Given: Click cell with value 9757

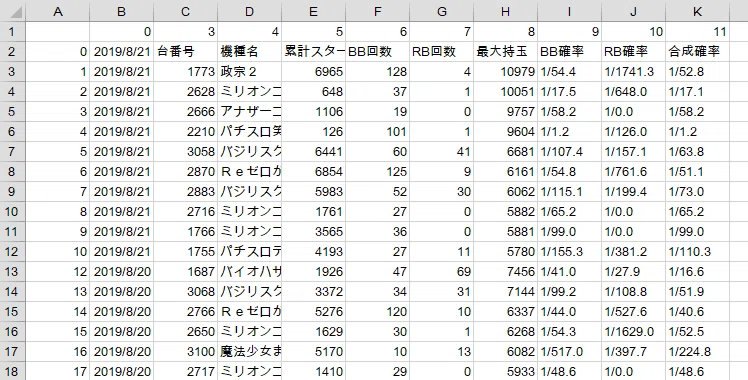Looking at the screenshot, I should click(x=505, y=112).
